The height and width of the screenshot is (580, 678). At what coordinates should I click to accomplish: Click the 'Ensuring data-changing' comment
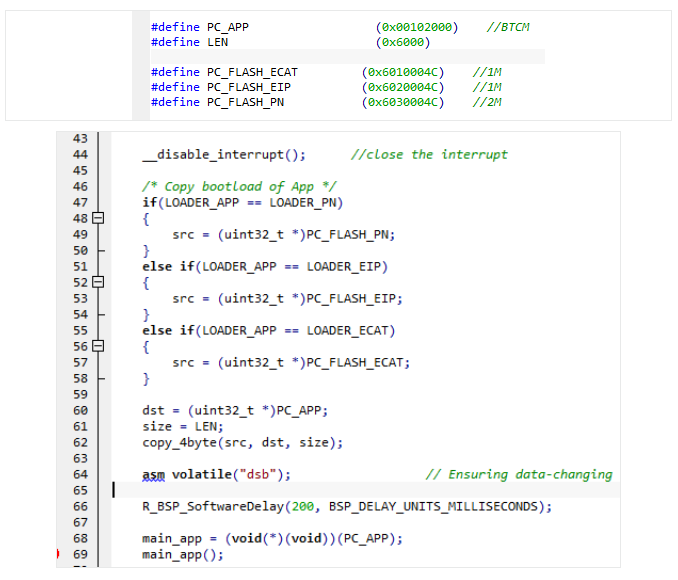tap(519, 475)
